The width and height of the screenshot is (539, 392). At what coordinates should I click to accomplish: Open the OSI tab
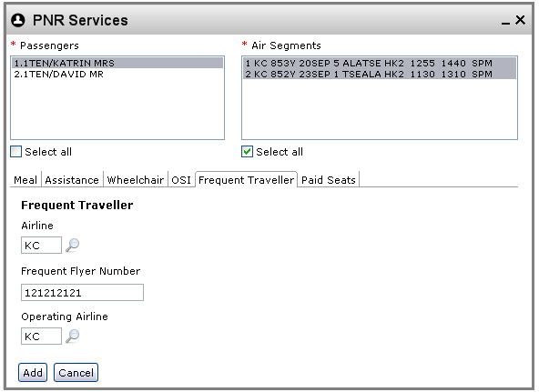(181, 180)
